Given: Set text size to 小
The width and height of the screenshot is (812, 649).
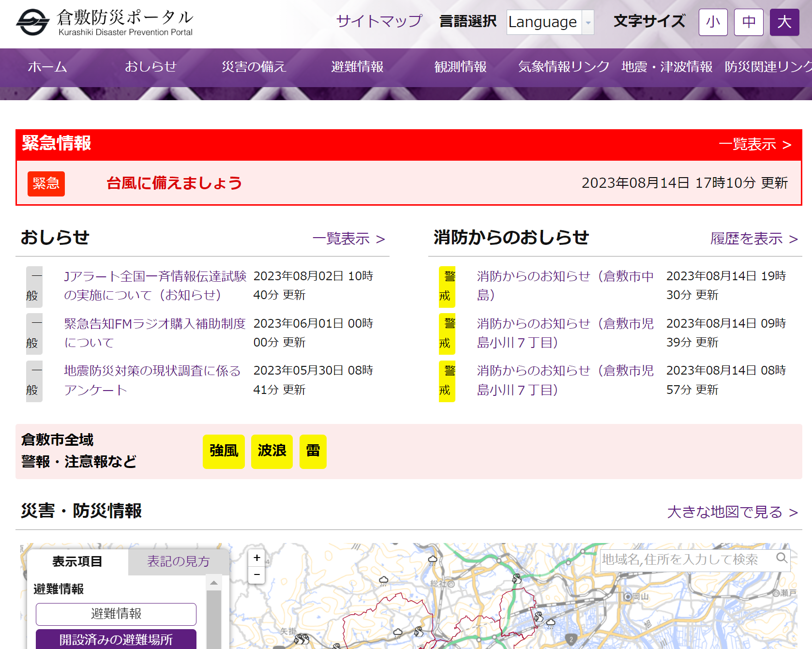Looking at the screenshot, I should pos(713,22).
